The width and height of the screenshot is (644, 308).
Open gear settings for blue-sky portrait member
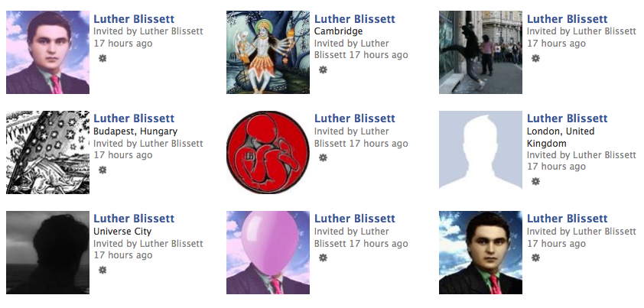(x=535, y=258)
